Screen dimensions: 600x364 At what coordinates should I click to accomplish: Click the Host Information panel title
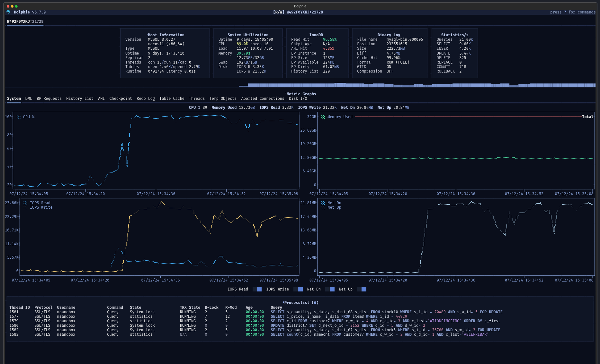pyautogui.click(x=166, y=35)
